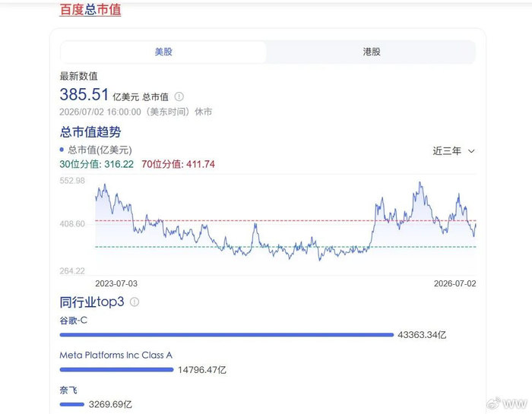Click the 14796.47亿 value

202,370
